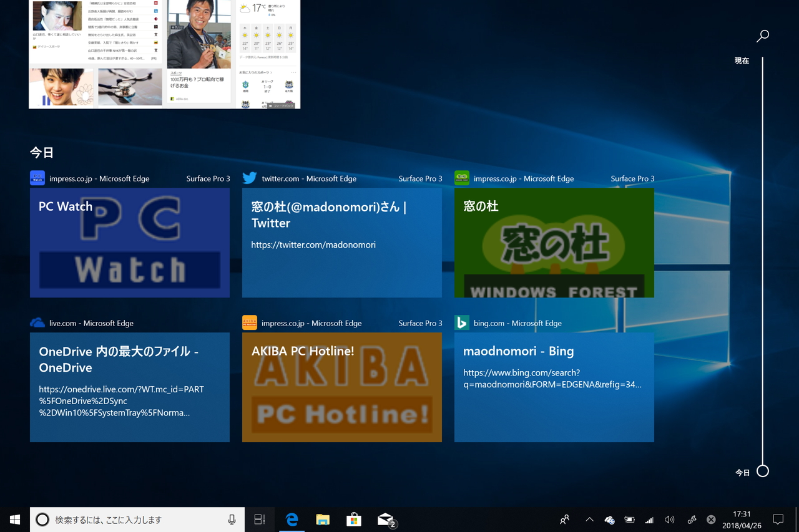Open the AKIBA PC Hotline! activity card
This screenshot has height=532, width=799.
click(342, 387)
